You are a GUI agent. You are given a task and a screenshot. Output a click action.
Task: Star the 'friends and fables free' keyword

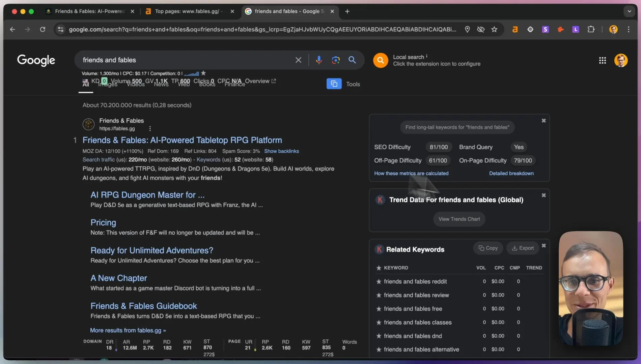[x=379, y=309]
